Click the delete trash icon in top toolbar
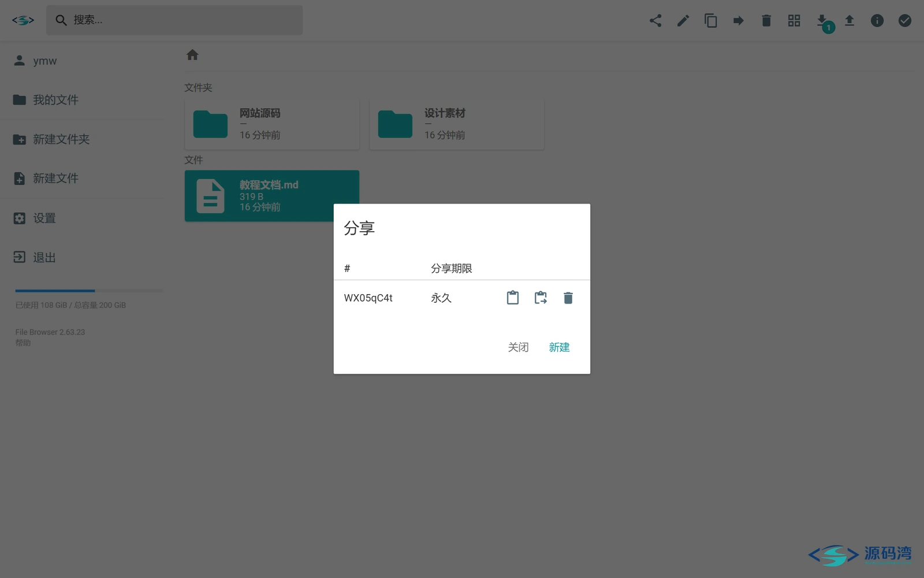The height and width of the screenshot is (578, 924). tap(766, 21)
